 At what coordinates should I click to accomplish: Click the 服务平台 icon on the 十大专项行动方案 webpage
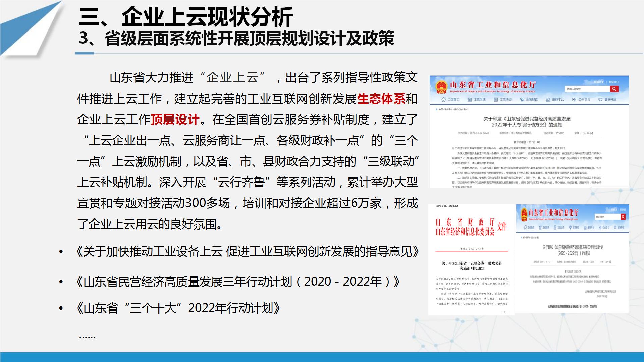(x=548, y=99)
